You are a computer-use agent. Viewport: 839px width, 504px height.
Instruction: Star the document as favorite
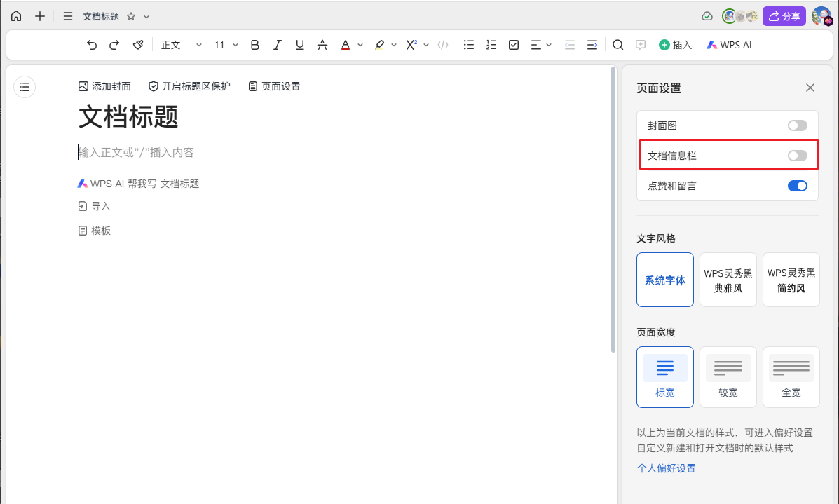(x=131, y=17)
